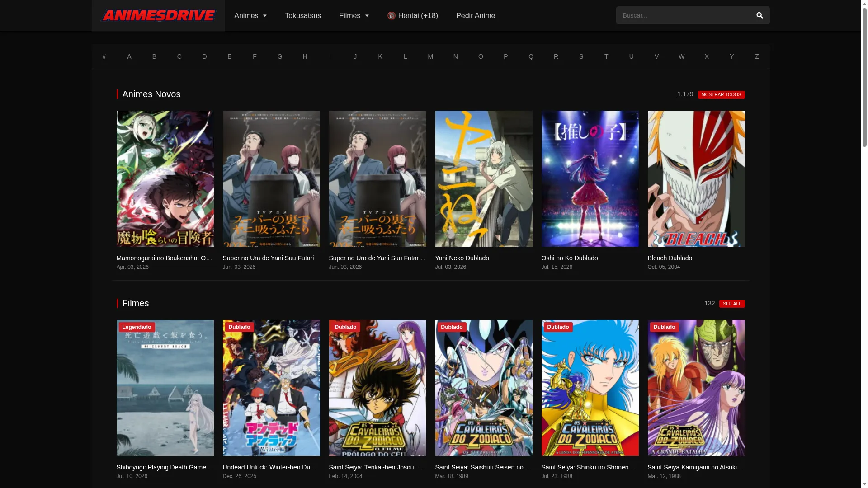Filter animes by letter Q
The image size is (868, 488).
point(531,56)
